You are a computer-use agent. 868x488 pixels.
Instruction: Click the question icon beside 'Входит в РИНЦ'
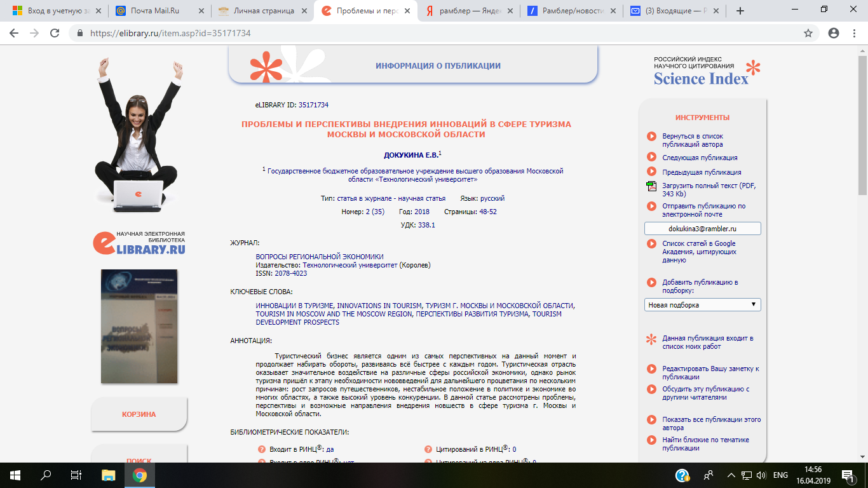pos(262,449)
